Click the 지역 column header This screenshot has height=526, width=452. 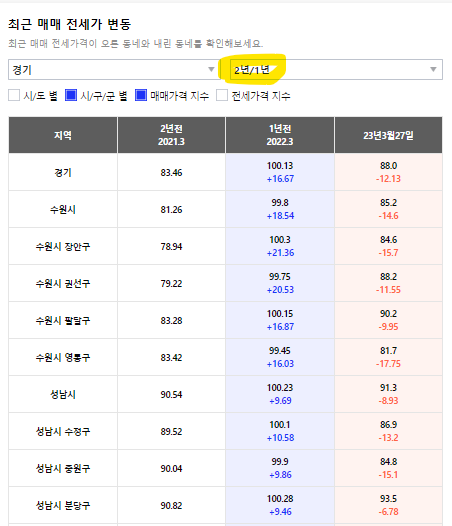pos(63,135)
